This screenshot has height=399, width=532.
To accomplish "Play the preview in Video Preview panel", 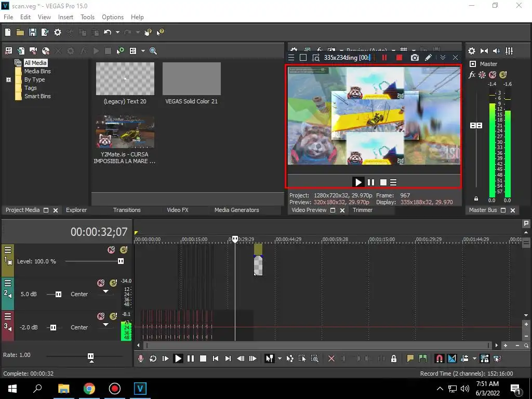I will tap(358, 182).
